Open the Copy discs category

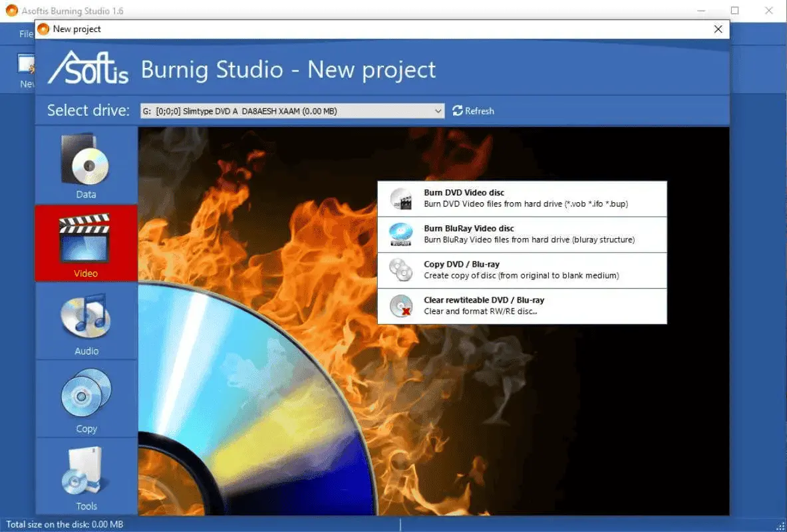pos(86,398)
